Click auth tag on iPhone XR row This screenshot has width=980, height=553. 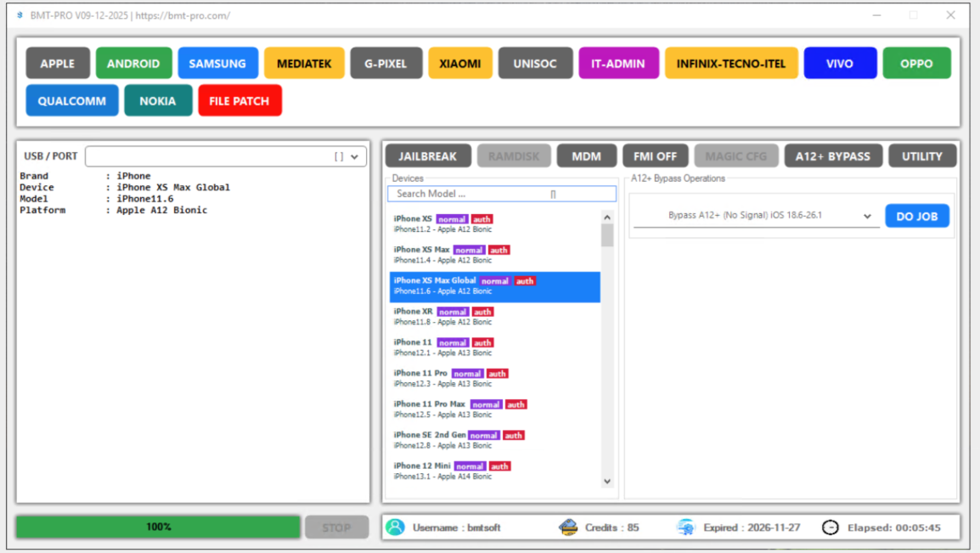(482, 312)
